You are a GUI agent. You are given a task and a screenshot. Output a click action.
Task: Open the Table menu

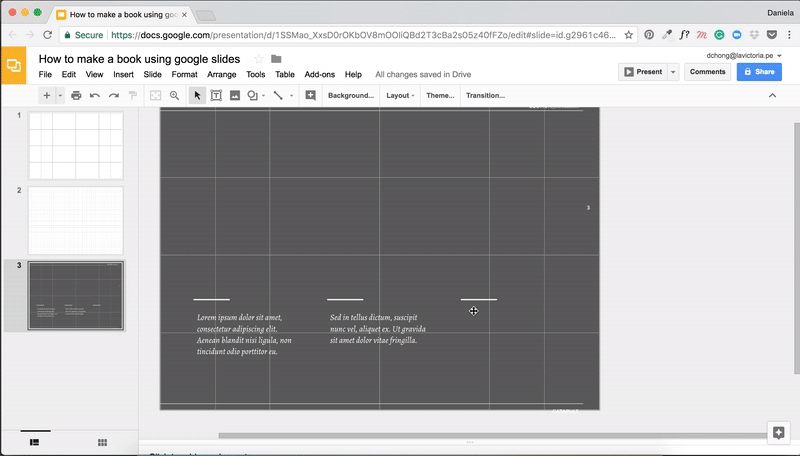pos(285,74)
